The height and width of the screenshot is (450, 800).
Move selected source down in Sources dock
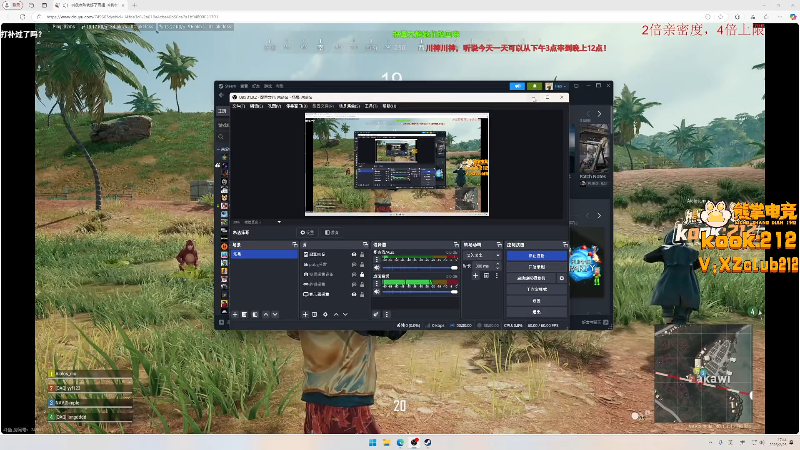tap(345, 315)
